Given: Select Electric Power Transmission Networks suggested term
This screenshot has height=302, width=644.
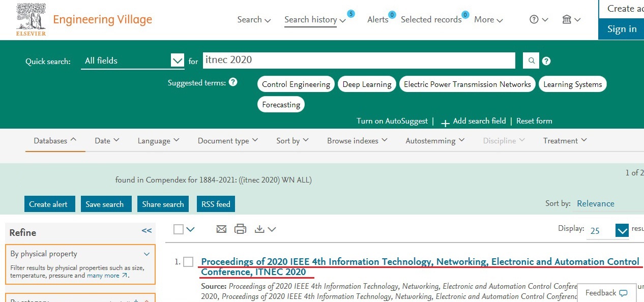Looking at the screenshot, I should coord(467,84).
